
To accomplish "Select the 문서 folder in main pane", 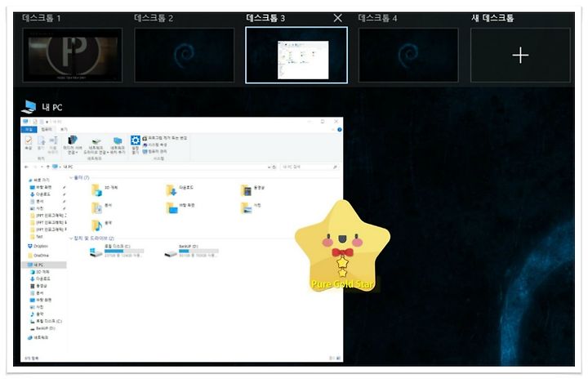I will point(101,207).
